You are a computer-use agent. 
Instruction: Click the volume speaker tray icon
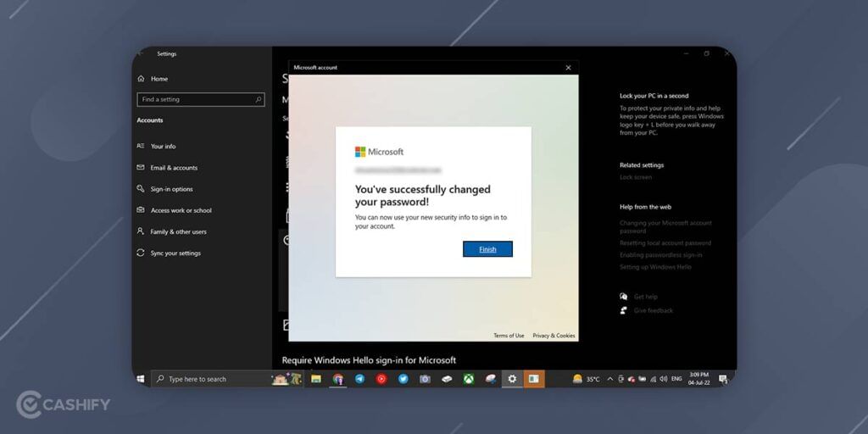pyautogui.click(x=664, y=379)
